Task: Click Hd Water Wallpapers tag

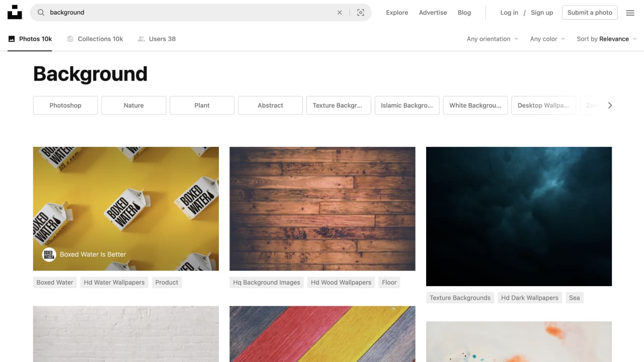Action: click(x=114, y=283)
